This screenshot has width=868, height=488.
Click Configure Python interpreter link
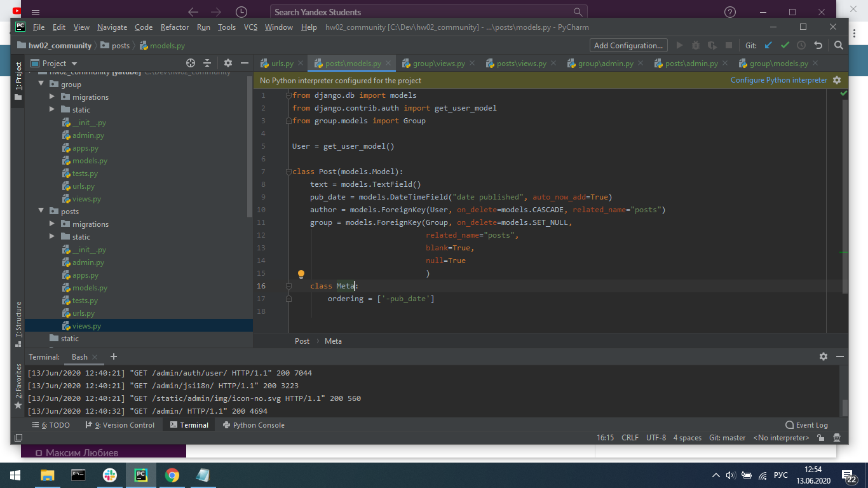pyautogui.click(x=778, y=80)
